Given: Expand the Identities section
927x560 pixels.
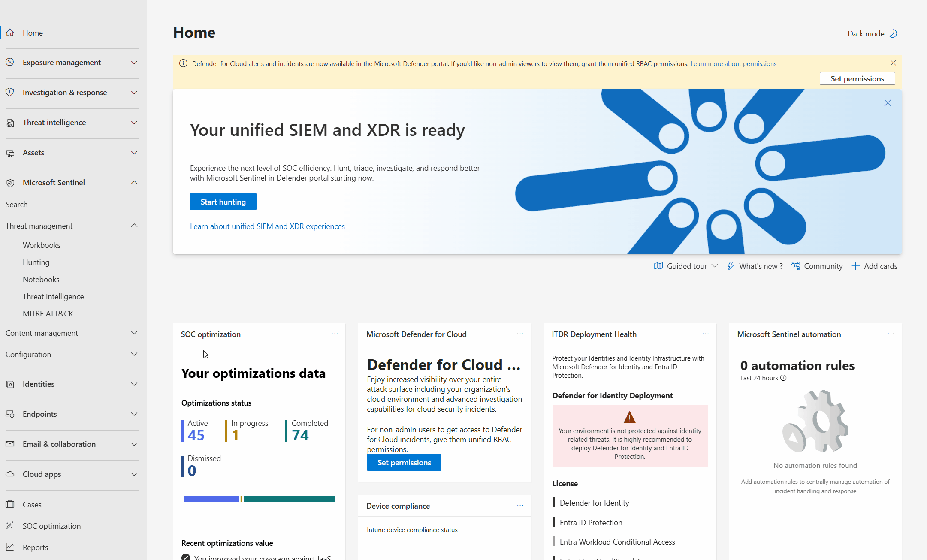Looking at the screenshot, I should coord(134,384).
